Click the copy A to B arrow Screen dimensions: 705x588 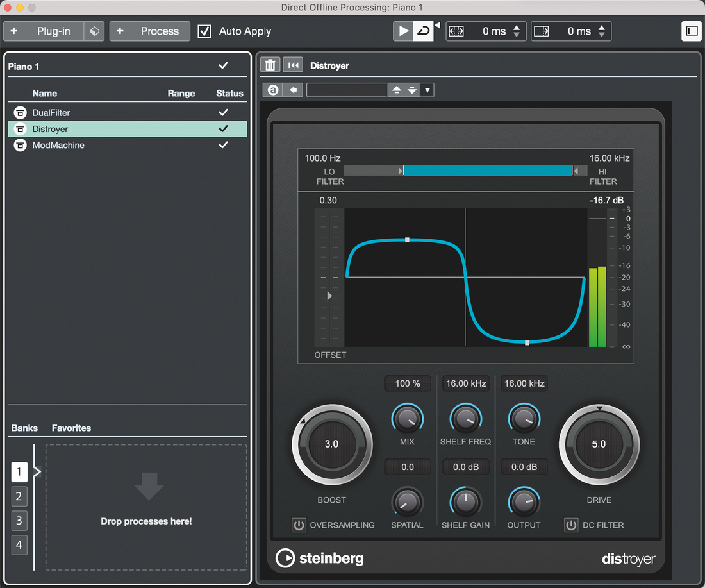(293, 90)
